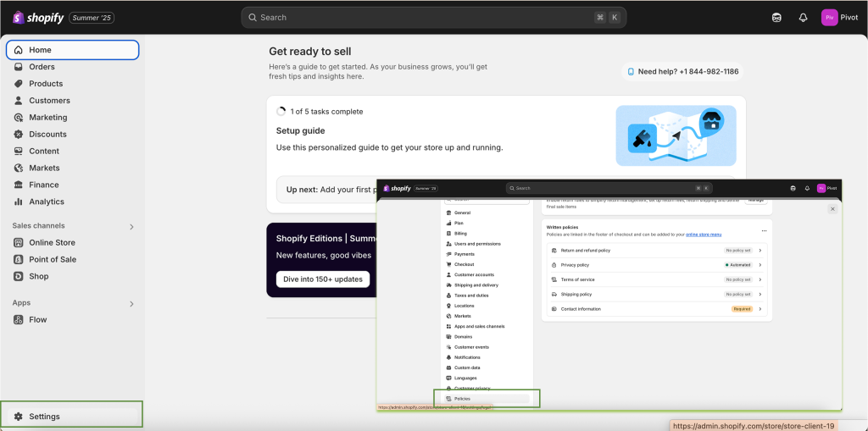868x431 pixels.
Task: Expand the Return and refund policy row
Action: (657, 251)
